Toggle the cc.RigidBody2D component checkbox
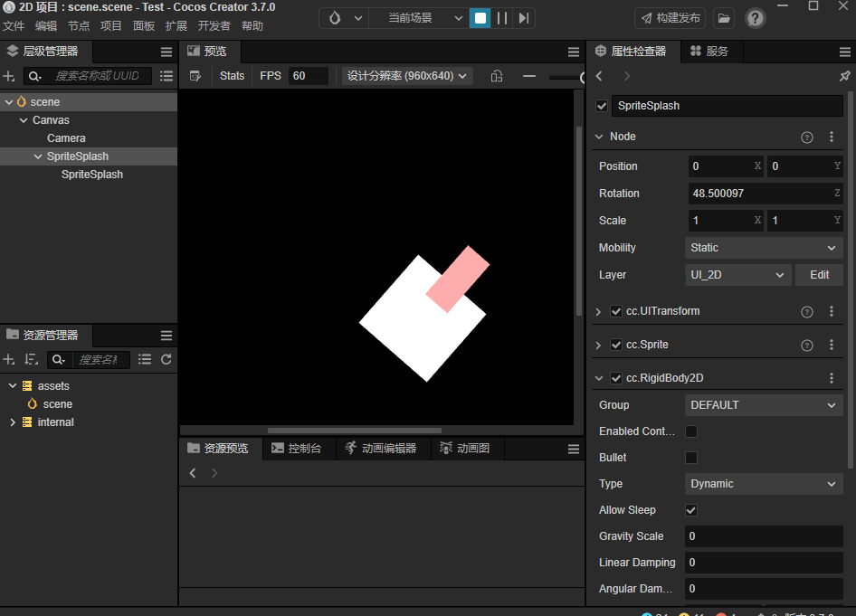The width and height of the screenshot is (856, 616). pos(616,378)
